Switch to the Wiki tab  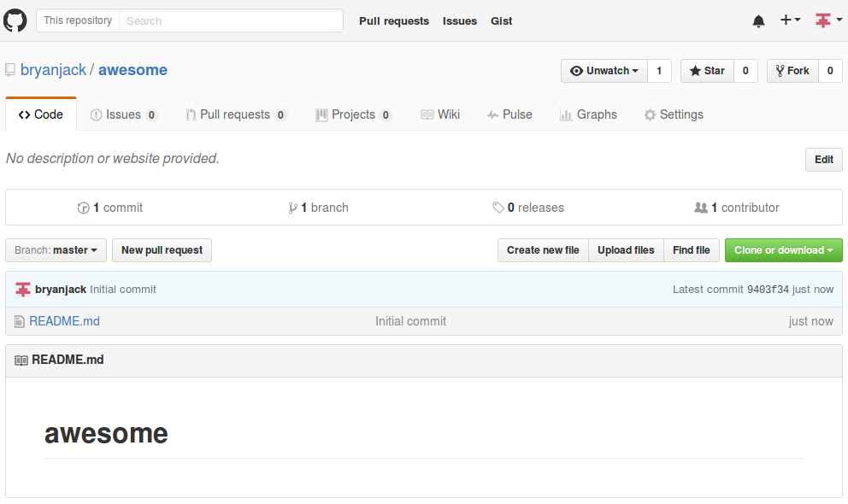[440, 114]
